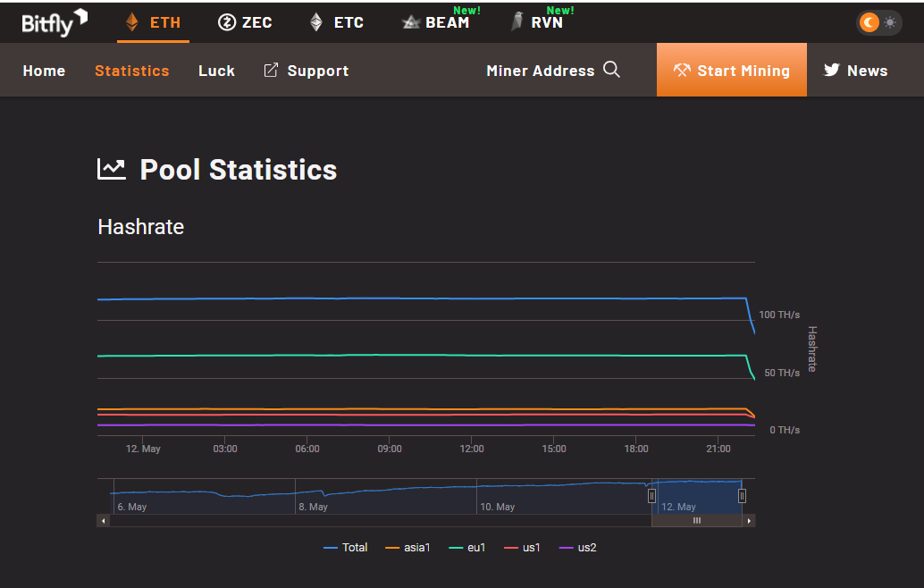Click the 12. May region in the navigator
The height and width of the screenshot is (588, 924).
tap(697, 496)
